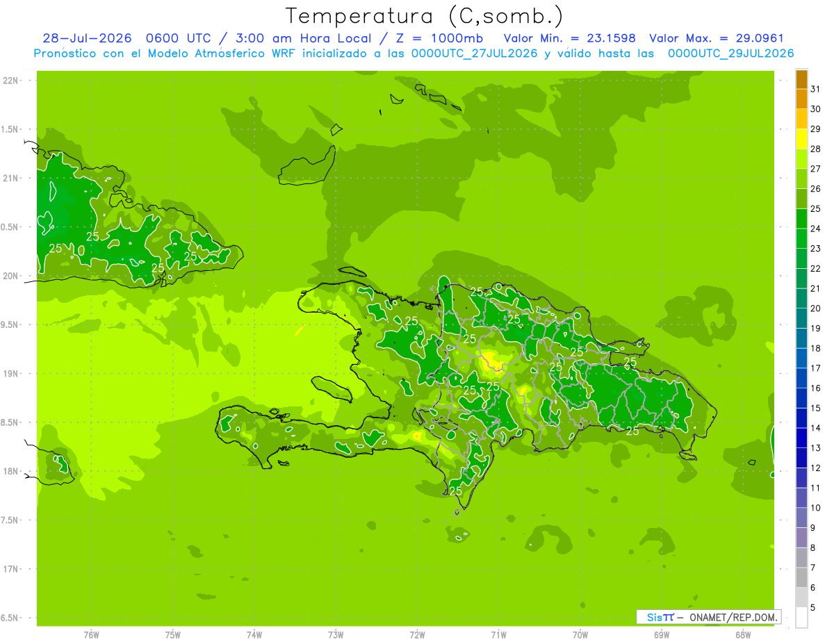
Task: Click the '8.5N' latitude tick label
Action: pos(10,422)
